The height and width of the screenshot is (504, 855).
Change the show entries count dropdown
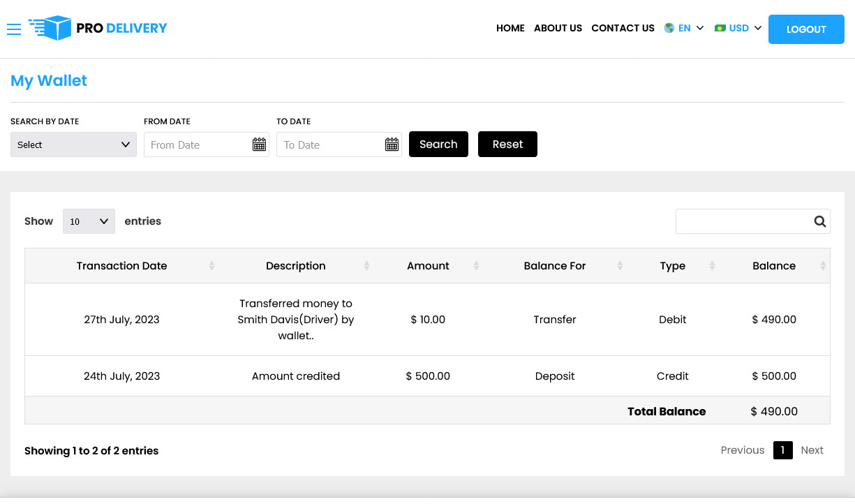pos(89,221)
